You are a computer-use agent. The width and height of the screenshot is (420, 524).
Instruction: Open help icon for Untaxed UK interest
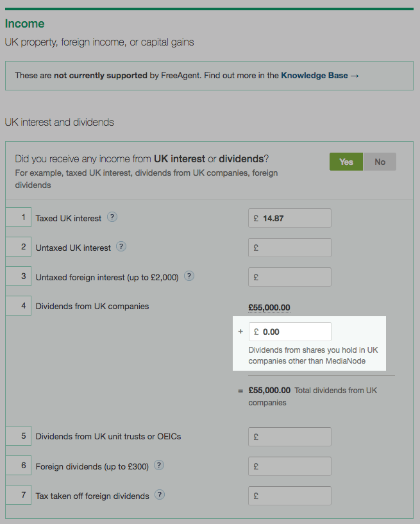(121, 247)
